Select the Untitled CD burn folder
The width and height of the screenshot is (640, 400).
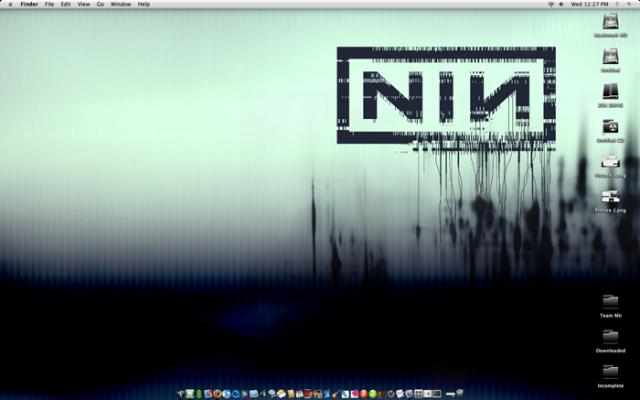[611, 127]
